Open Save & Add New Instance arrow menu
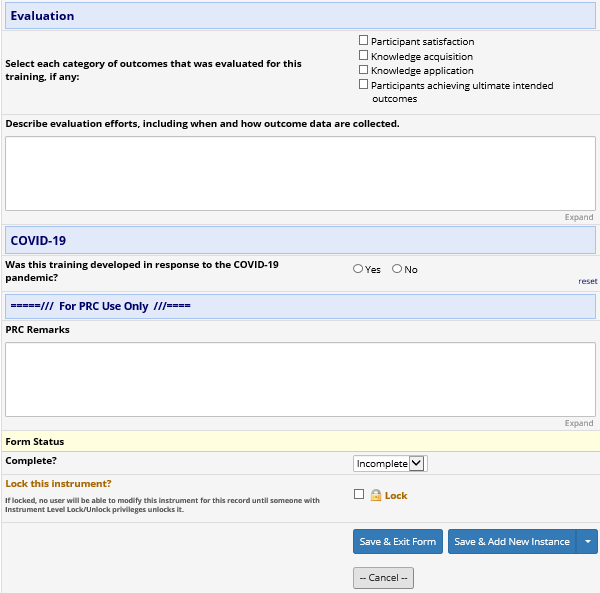Image resolution: width=600 pixels, height=593 pixels. tap(588, 542)
